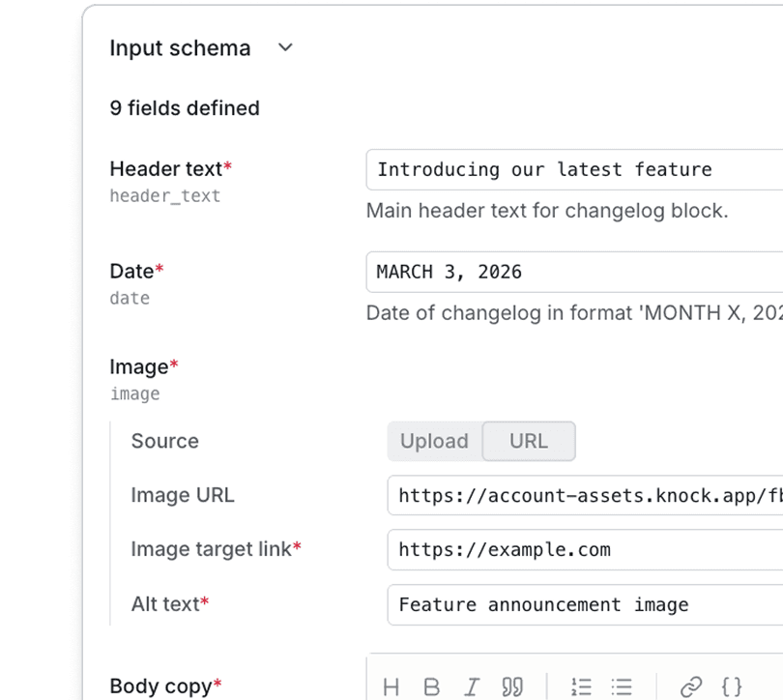Collapse the Input schema section chevron

click(x=285, y=46)
